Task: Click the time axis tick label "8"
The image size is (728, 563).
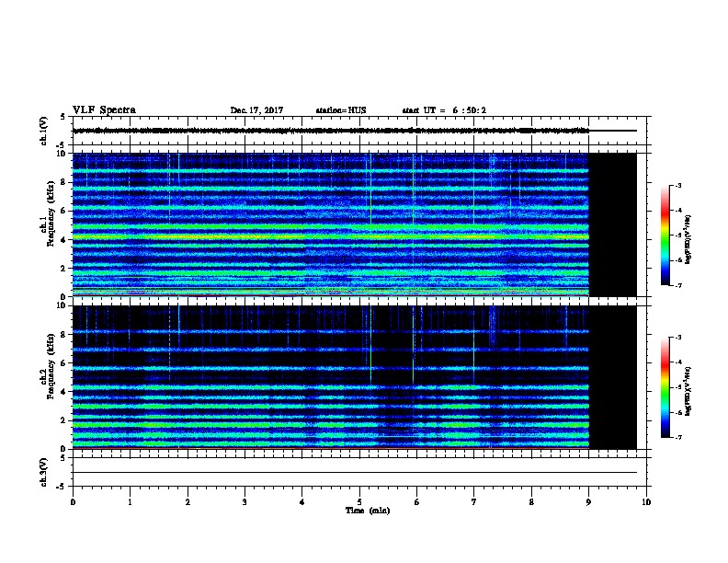Action: pyautogui.click(x=531, y=501)
